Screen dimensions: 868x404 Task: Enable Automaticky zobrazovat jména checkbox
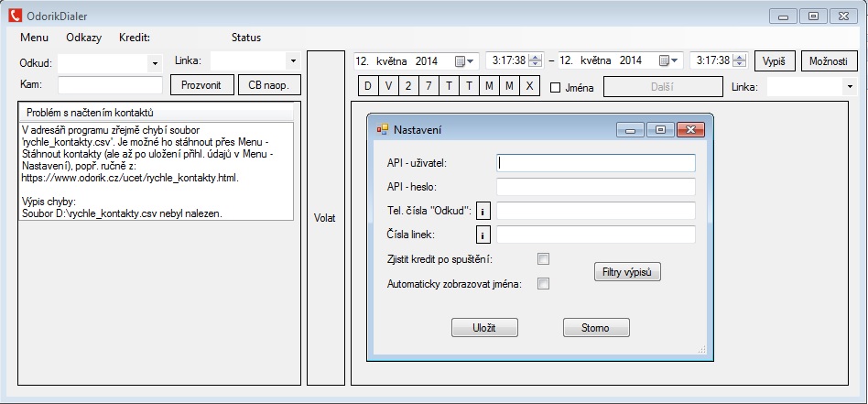click(x=544, y=284)
